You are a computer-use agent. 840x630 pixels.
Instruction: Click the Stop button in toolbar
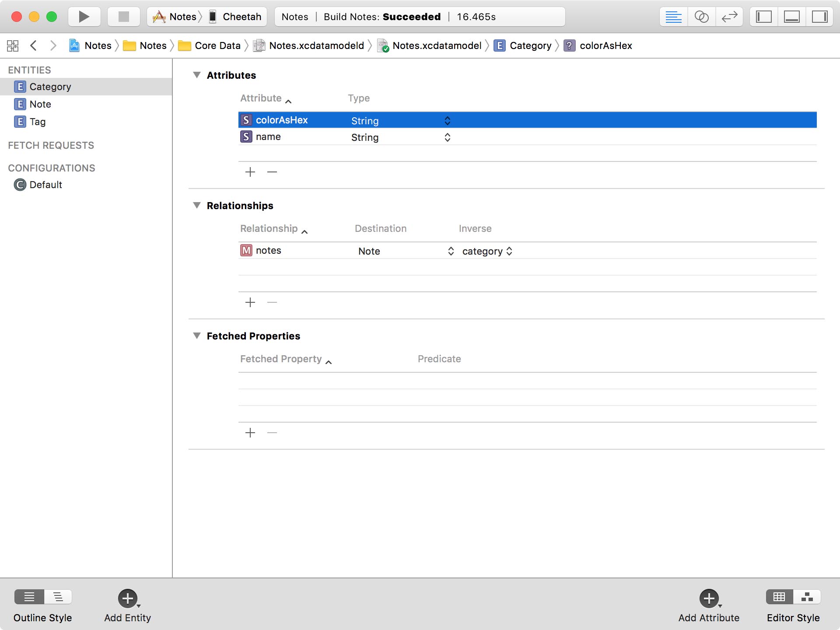click(124, 17)
